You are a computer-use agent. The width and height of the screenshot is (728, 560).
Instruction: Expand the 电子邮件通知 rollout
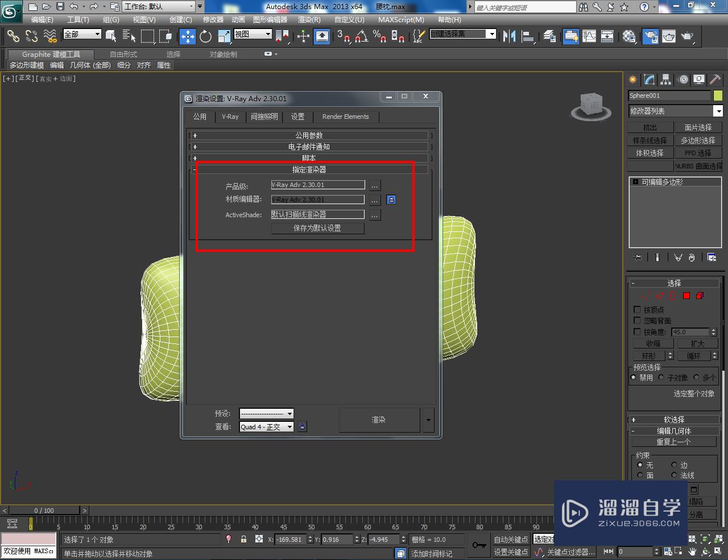point(309,147)
